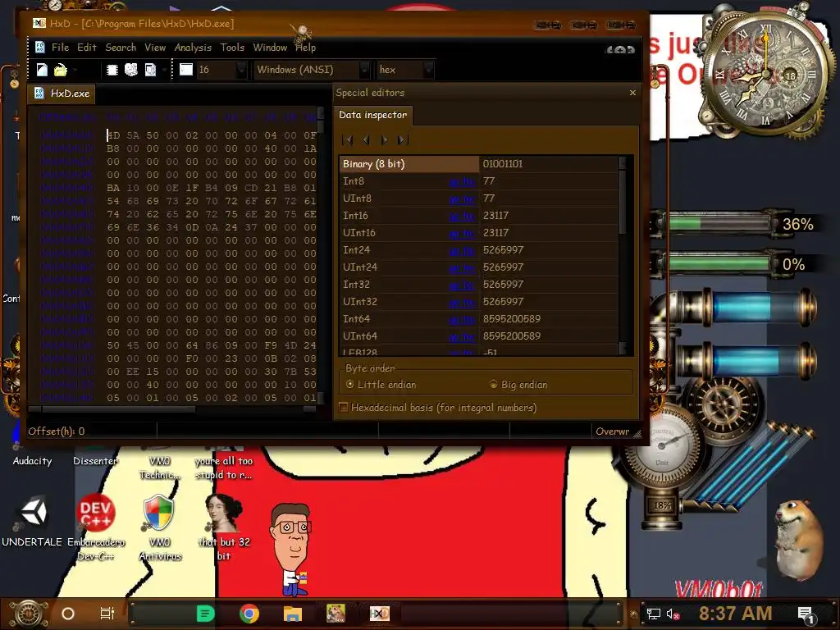Click the hex view vertical scrollbar
840x630 pixels.
321,255
